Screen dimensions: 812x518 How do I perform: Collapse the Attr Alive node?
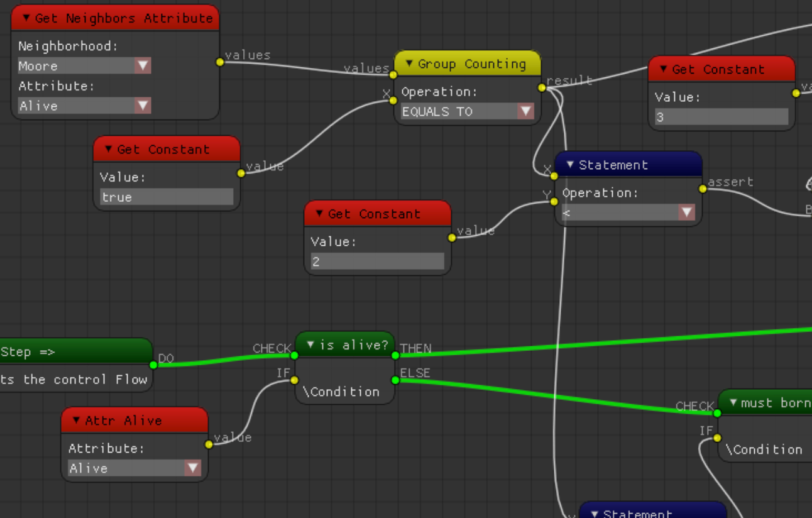[x=76, y=420]
